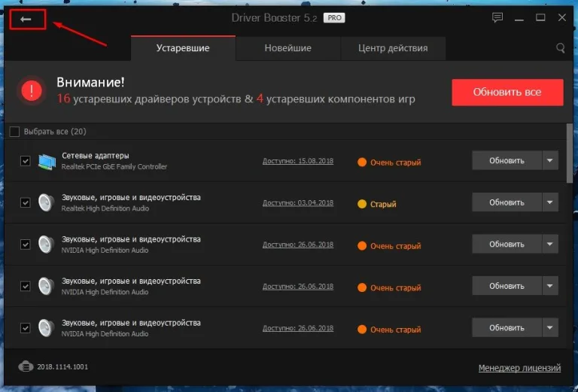Click Очень старый status in Сетевые адаптеры row
Screen dimensions: 578x392
tap(396, 163)
